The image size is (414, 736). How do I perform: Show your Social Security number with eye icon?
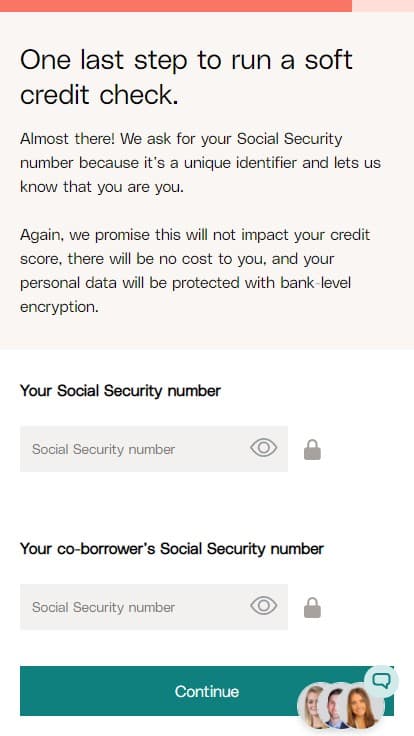[x=263, y=447]
